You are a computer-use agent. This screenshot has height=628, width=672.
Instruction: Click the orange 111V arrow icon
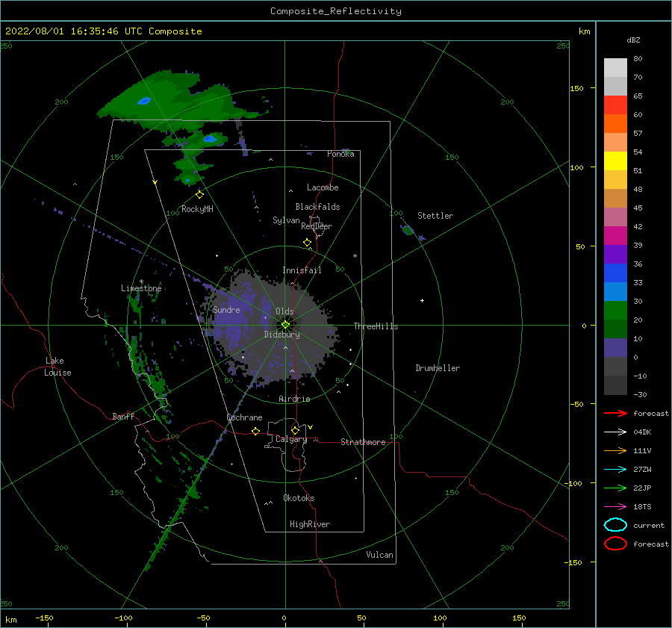click(x=615, y=450)
